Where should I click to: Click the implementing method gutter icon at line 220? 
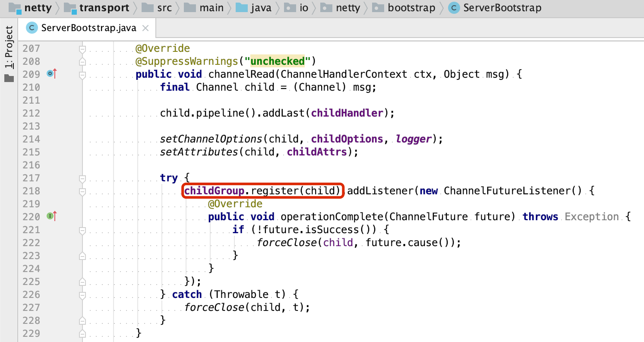[51, 216]
